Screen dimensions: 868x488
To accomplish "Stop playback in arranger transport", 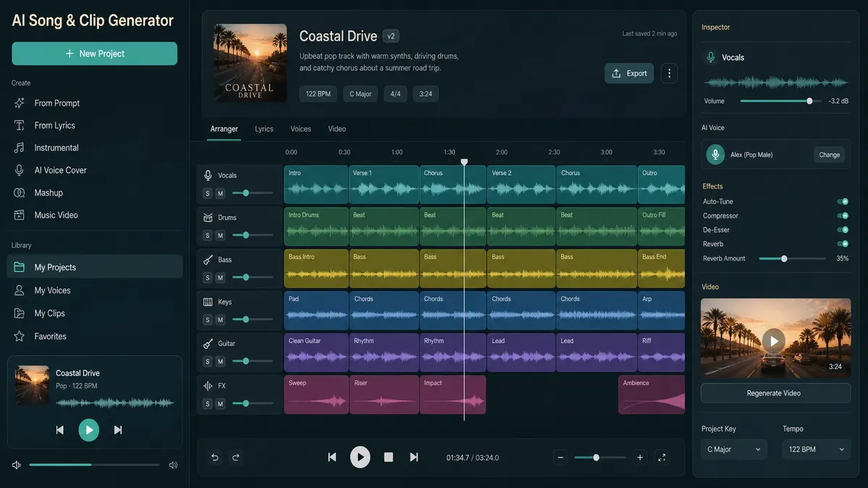I will pyautogui.click(x=388, y=457).
